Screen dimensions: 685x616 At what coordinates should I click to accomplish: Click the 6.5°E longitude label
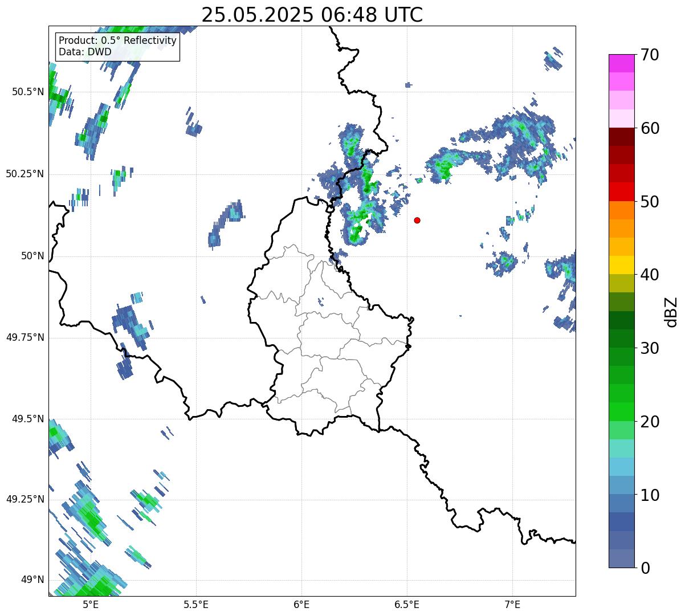point(407,604)
